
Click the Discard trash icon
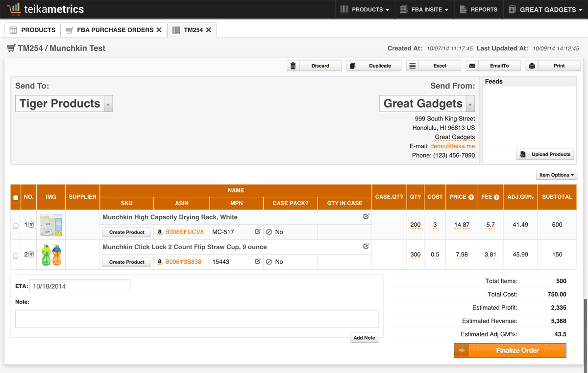click(x=293, y=66)
